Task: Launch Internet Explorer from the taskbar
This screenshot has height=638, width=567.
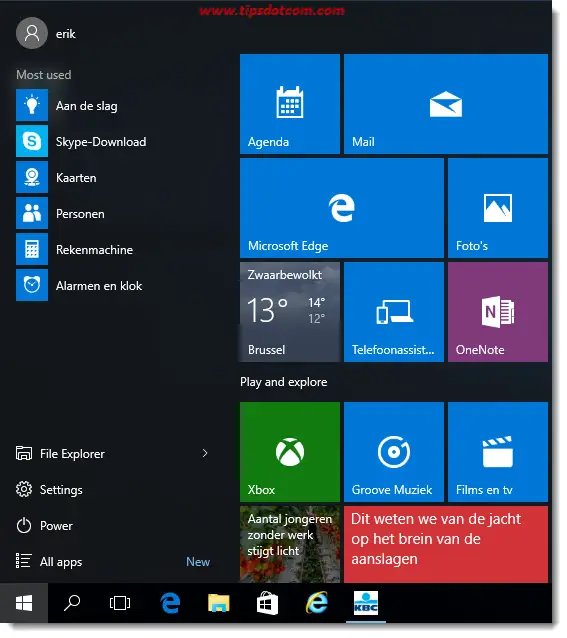Action: click(x=316, y=603)
